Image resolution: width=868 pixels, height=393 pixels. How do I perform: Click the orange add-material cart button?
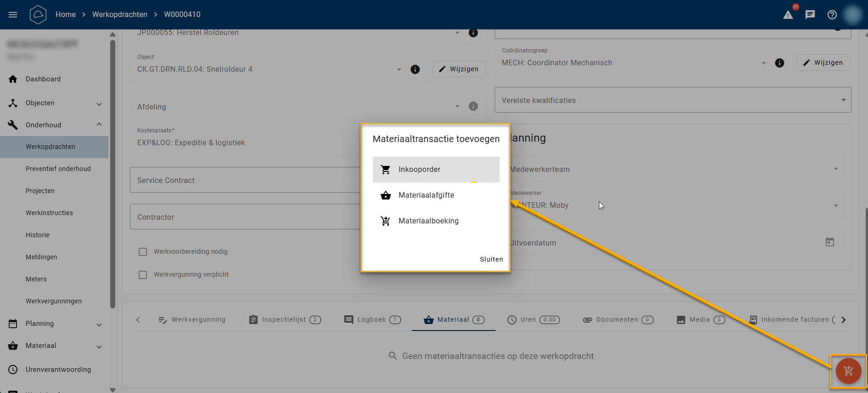tap(848, 370)
